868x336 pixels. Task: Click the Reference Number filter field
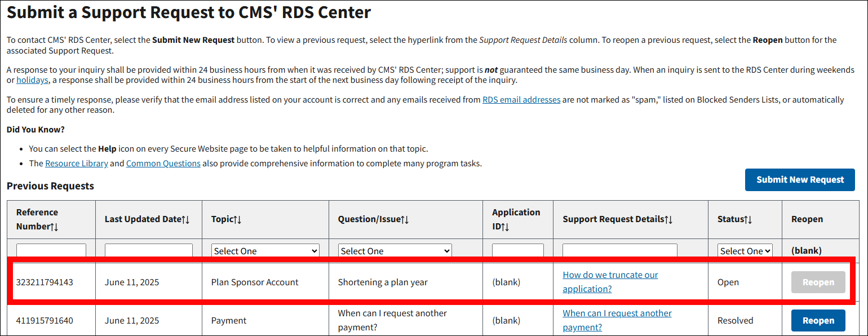(x=51, y=250)
